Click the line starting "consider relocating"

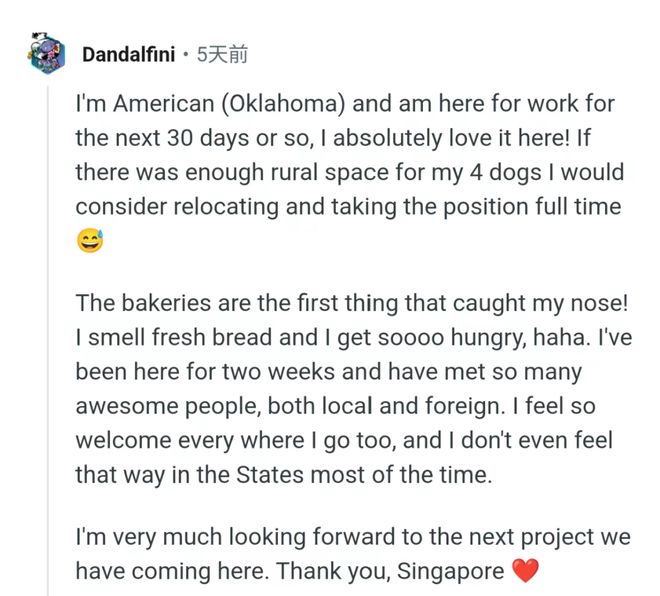(x=348, y=206)
